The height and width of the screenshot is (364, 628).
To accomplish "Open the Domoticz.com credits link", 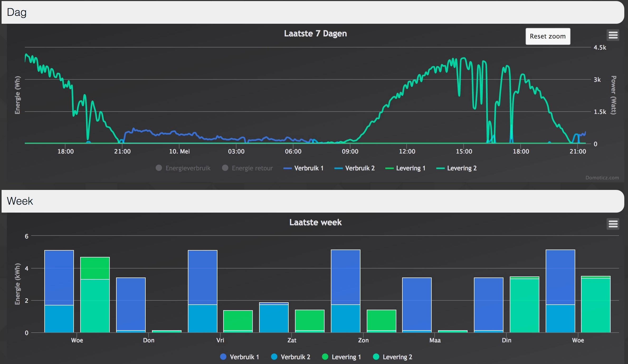I will pos(602,178).
